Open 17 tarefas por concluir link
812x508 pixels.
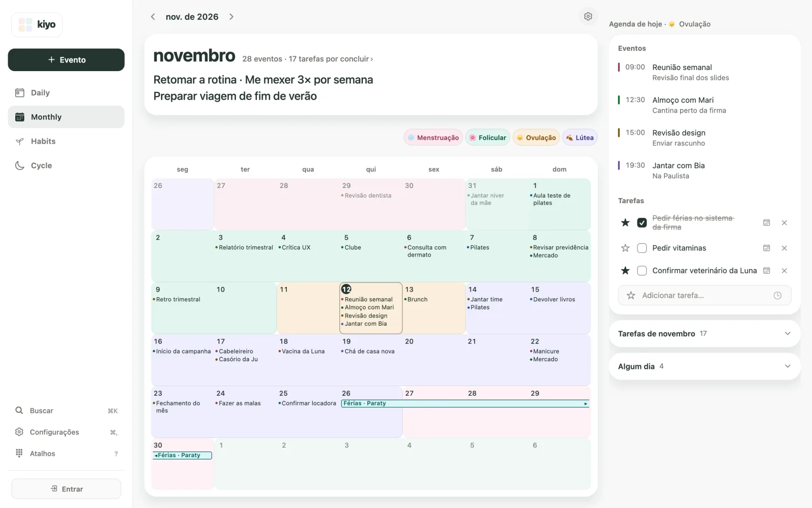pos(331,59)
